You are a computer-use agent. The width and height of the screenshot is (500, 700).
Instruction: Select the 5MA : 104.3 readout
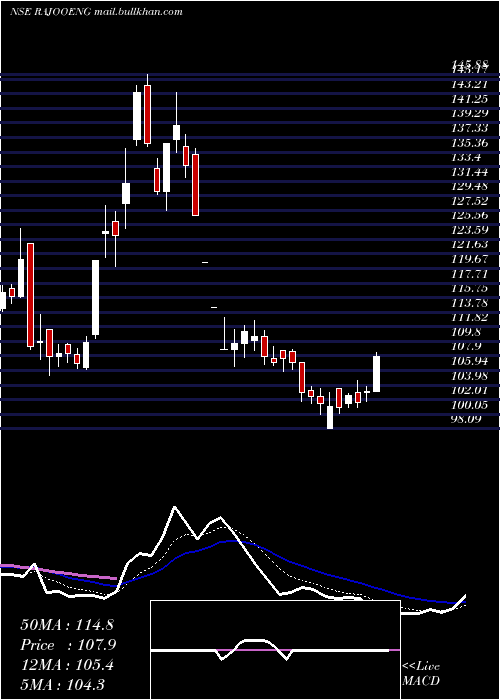(x=62, y=684)
